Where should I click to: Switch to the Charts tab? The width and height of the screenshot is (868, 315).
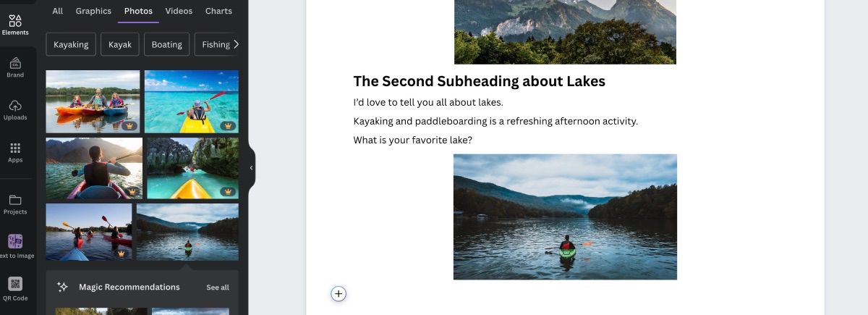click(x=218, y=11)
